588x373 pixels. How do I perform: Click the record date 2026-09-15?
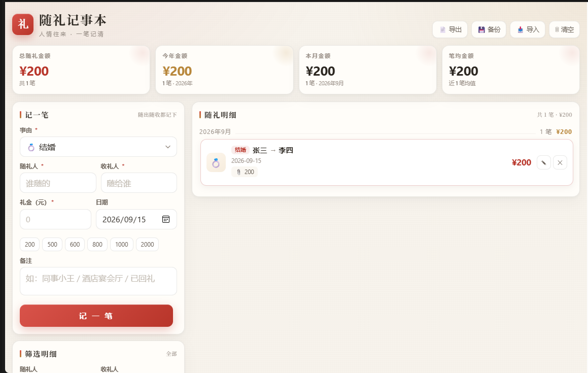point(246,160)
